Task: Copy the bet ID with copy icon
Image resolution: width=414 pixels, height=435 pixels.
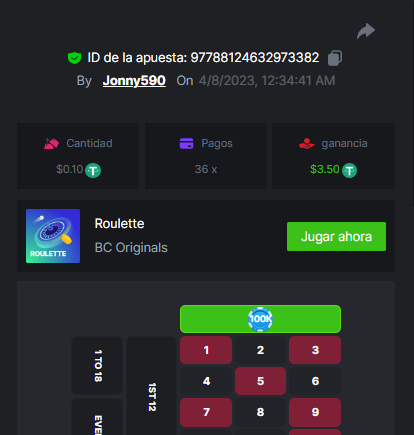Action: pyautogui.click(x=335, y=58)
